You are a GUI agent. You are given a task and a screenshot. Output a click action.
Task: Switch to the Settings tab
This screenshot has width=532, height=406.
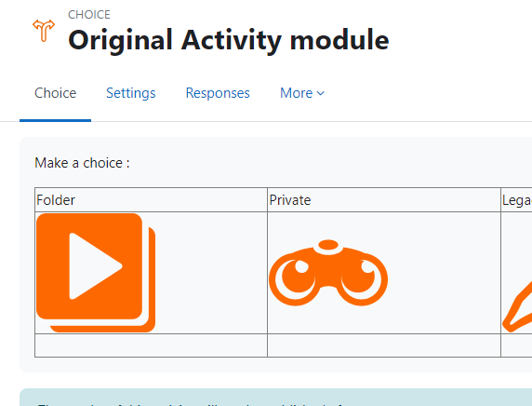tap(131, 93)
